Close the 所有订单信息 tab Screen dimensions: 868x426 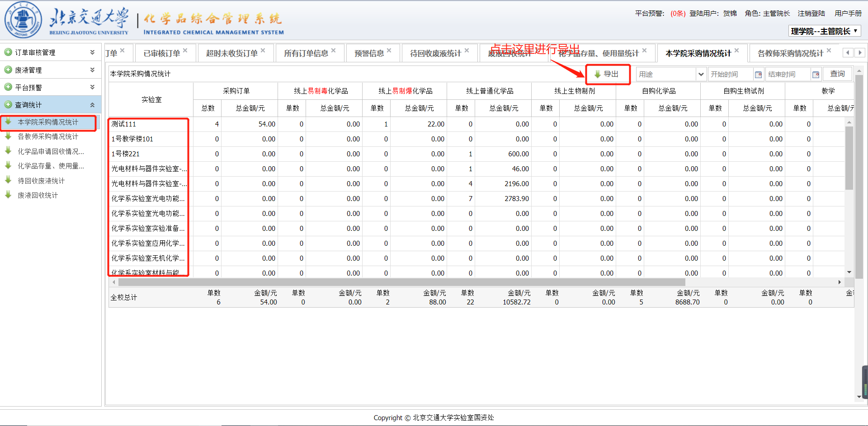tap(333, 50)
